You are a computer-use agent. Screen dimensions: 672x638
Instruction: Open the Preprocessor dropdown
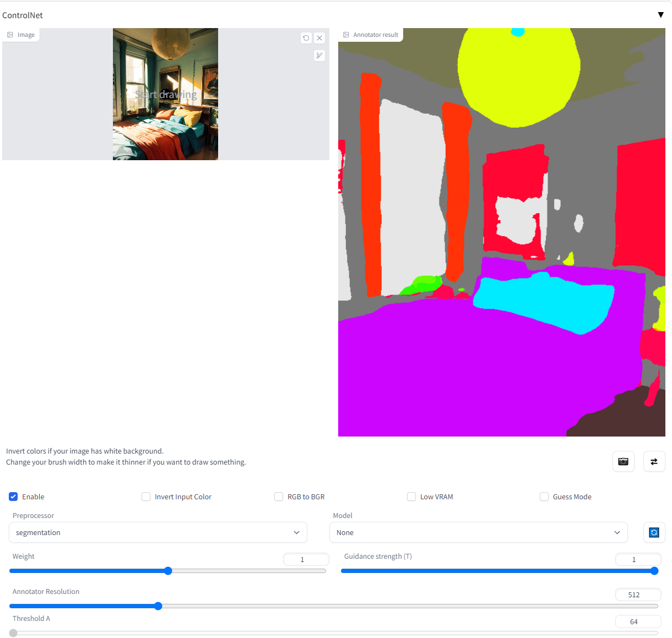point(158,532)
